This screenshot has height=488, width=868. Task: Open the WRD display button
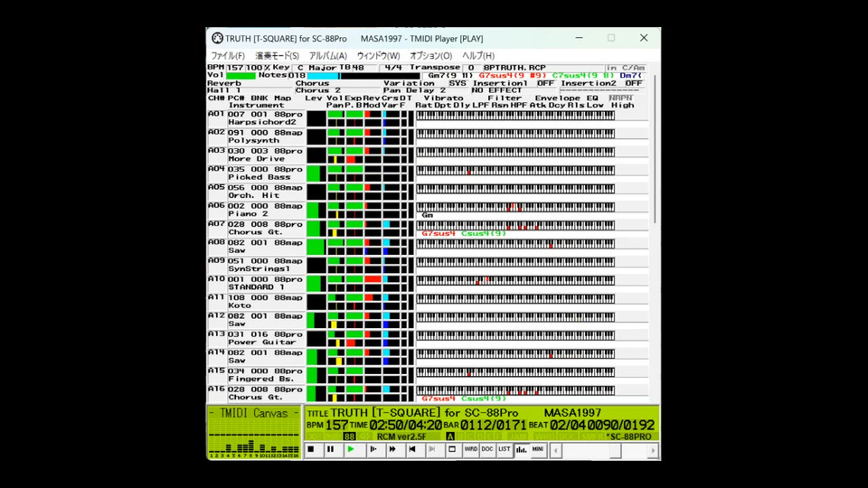tap(470, 450)
